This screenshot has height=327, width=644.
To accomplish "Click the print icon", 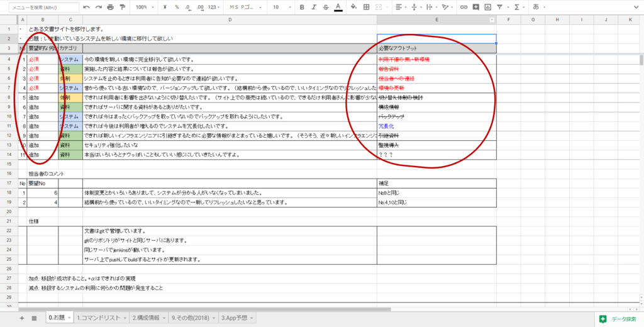I will click(x=111, y=7).
